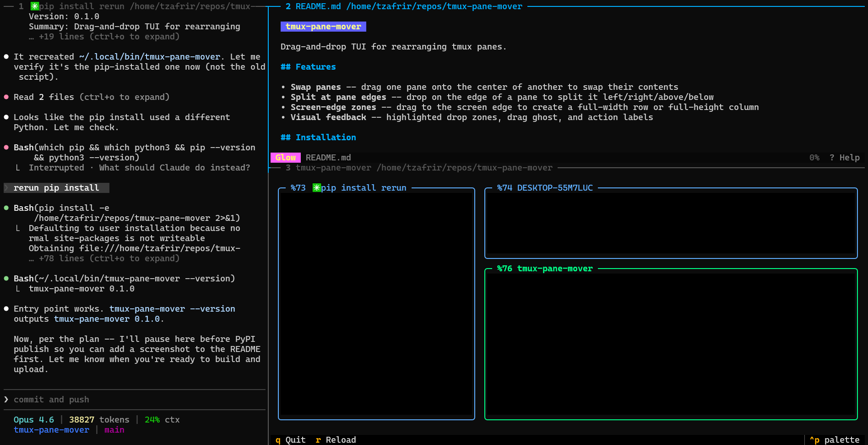This screenshot has height=445, width=868.
Task: Click the ~/.local/bin/tmux-pane-mover path link
Action: point(150,57)
